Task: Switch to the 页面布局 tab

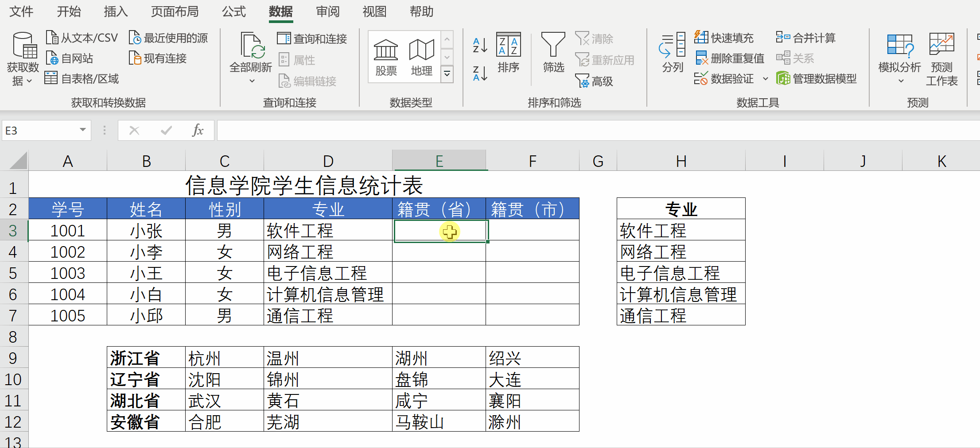Action: 175,12
